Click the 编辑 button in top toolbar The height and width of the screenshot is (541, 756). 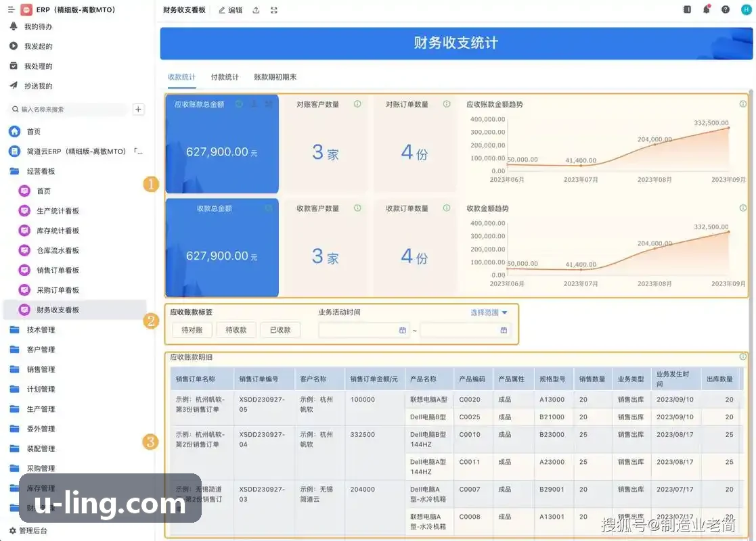coord(231,10)
